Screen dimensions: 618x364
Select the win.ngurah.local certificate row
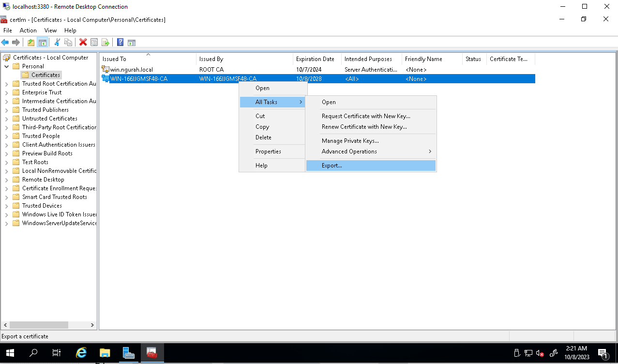(131, 70)
